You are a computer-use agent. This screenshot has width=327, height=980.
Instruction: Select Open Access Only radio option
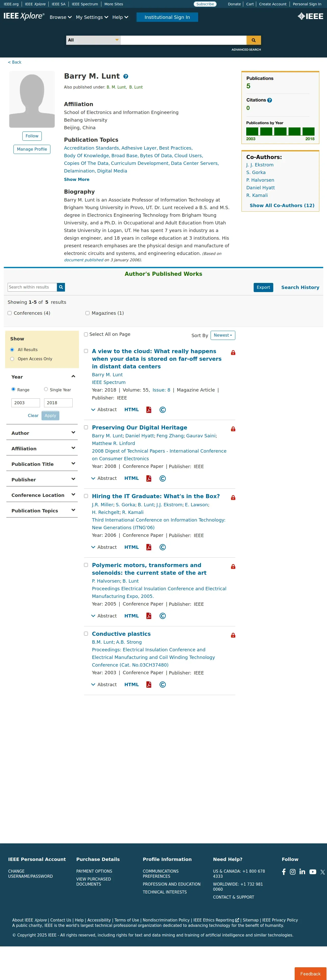point(12,359)
